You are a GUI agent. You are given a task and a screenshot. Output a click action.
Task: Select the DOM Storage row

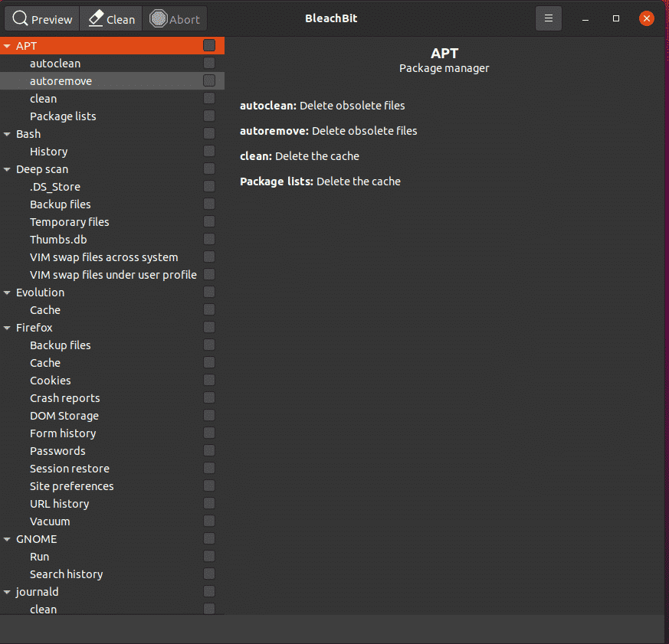(x=112, y=416)
